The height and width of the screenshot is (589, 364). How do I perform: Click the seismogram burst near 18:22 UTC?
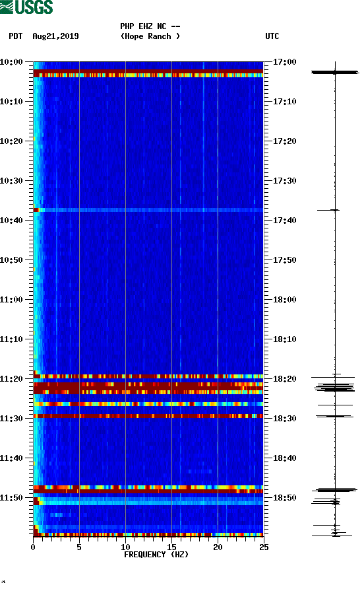point(335,388)
